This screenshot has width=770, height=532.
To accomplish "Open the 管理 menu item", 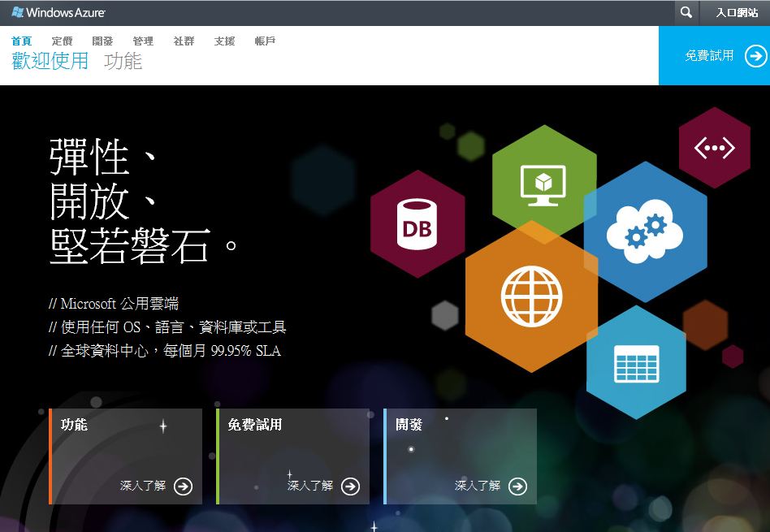I will pos(143,41).
